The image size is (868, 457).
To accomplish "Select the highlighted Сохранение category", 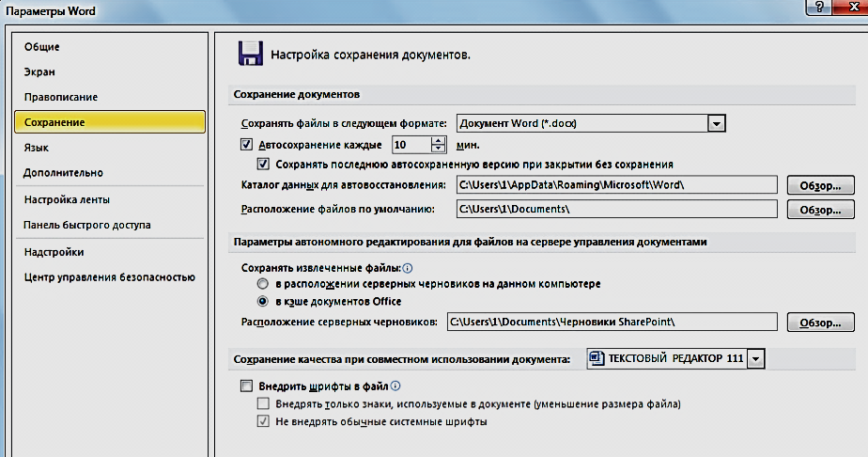I will click(110, 122).
